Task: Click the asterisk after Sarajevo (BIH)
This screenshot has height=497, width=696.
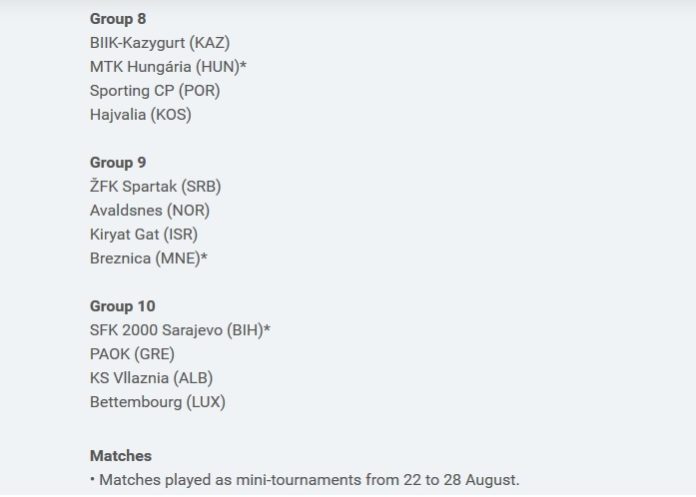Action: (x=267, y=328)
